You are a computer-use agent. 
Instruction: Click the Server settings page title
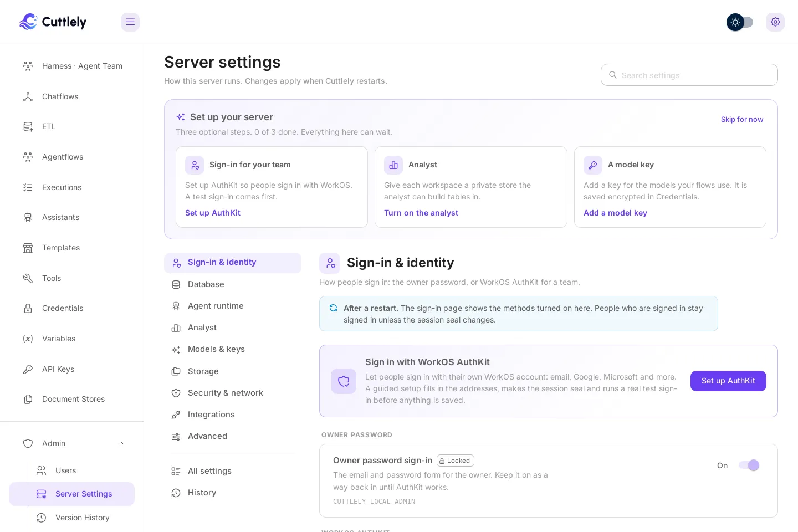tap(222, 62)
